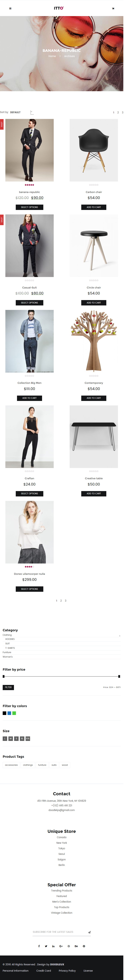Select size XL filter box
126x980 pixels.
[x=22, y=738]
